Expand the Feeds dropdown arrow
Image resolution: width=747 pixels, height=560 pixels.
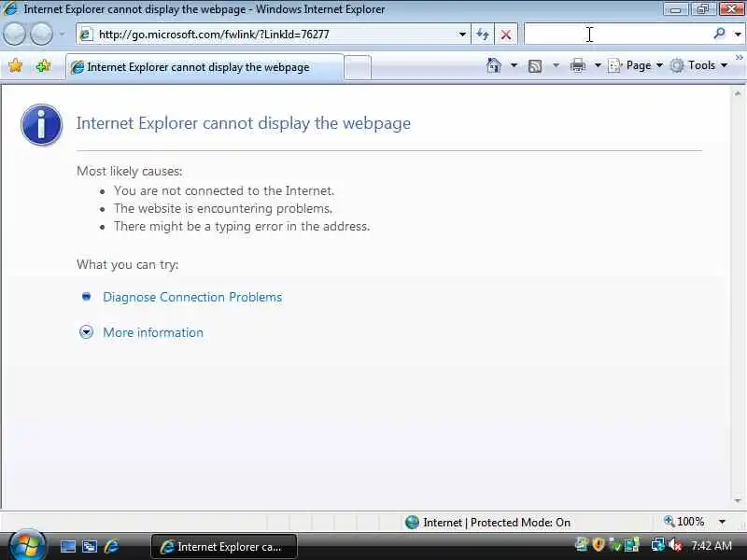point(556,65)
